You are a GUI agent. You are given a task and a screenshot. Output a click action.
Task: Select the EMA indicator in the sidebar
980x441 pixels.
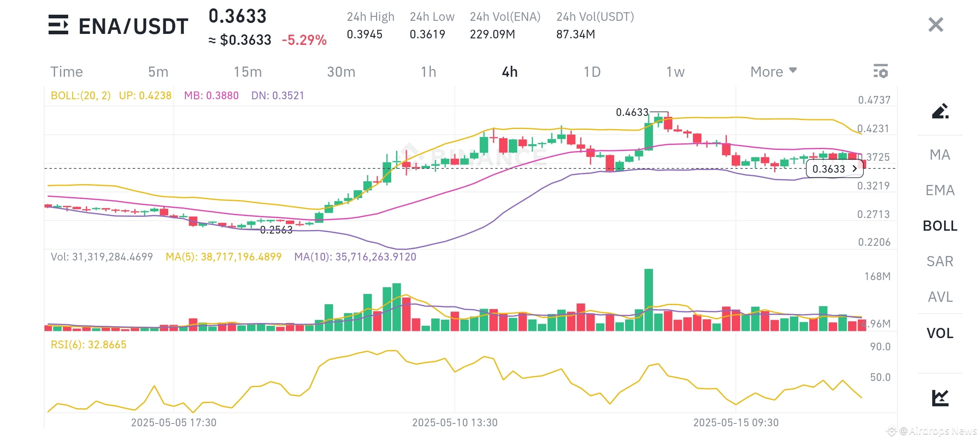(940, 190)
